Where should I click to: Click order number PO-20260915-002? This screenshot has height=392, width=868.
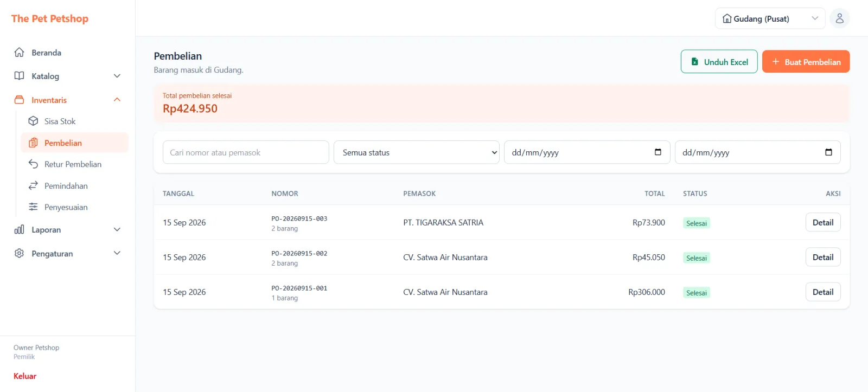pyautogui.click(x=299, y=253)
